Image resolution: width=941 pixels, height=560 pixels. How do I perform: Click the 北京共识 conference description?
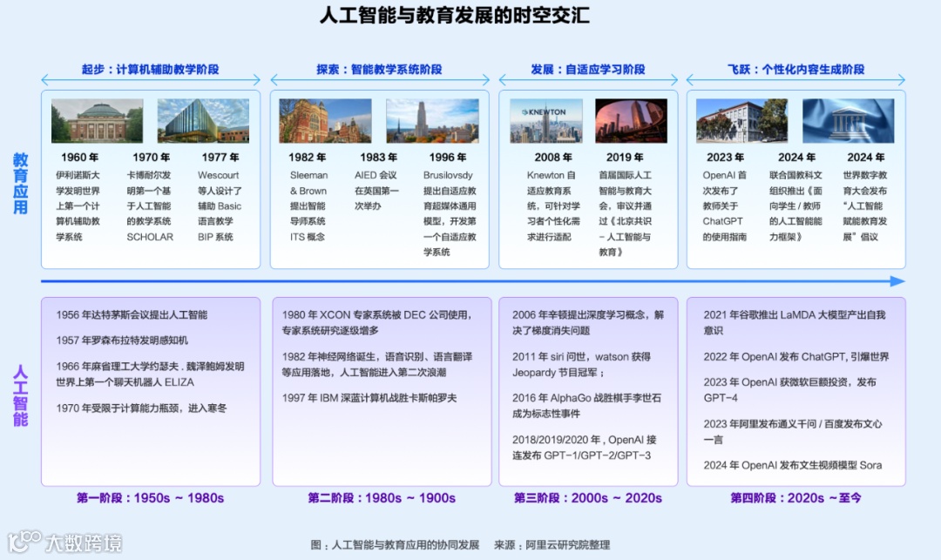(x=626, y=213)
